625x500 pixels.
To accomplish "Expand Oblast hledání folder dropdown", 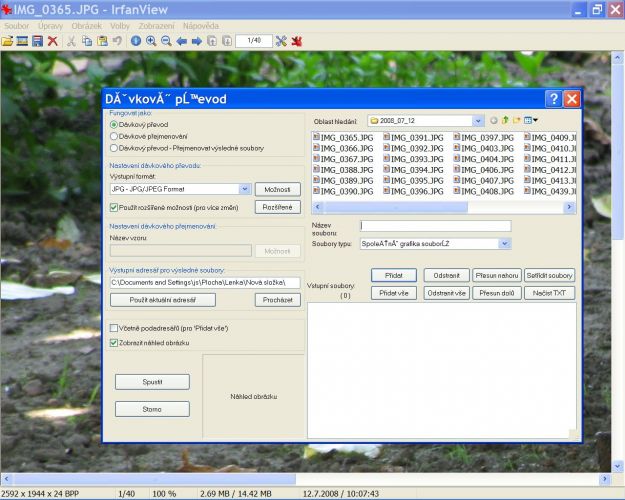I will [x=478, y=120].
